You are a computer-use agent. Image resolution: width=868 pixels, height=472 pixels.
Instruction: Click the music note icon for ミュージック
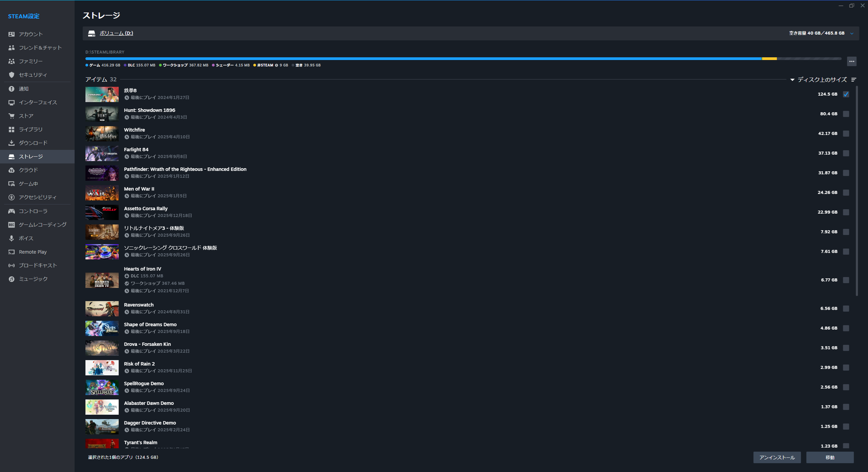pyautogui.click(x=12, y=279)
